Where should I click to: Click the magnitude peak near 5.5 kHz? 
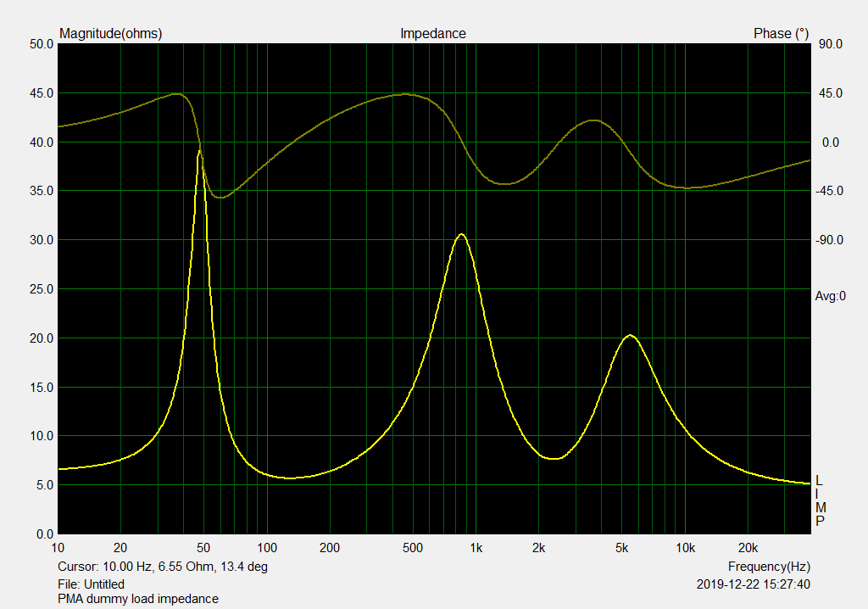point(630,335)
